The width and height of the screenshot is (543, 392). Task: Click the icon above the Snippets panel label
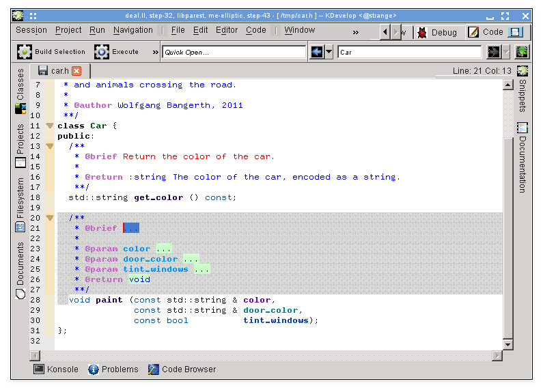(523, 71)
